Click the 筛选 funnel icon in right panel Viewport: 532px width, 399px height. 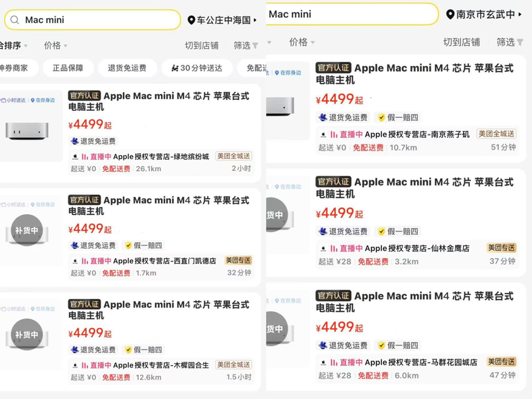pyautogui.click(x=520, y=42)
